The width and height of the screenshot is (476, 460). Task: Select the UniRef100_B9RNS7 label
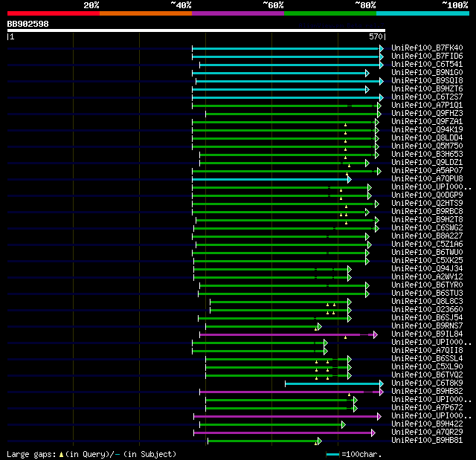click(427, 326)
